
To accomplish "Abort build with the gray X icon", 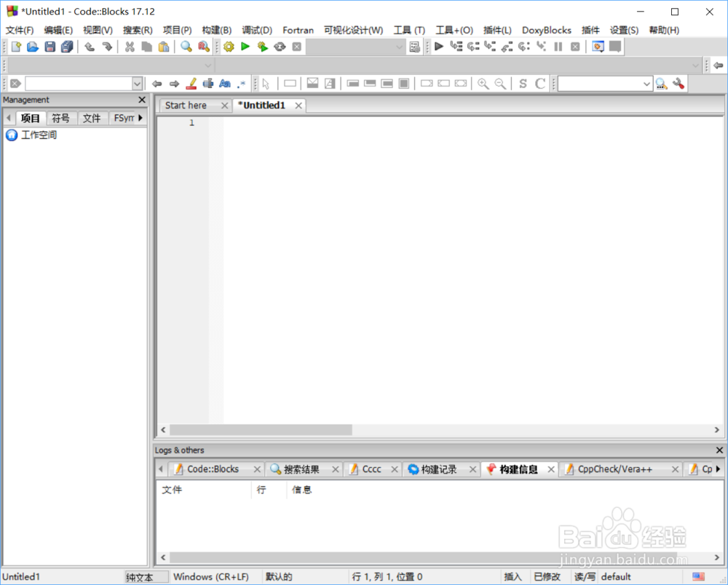I will pos(297,47).
